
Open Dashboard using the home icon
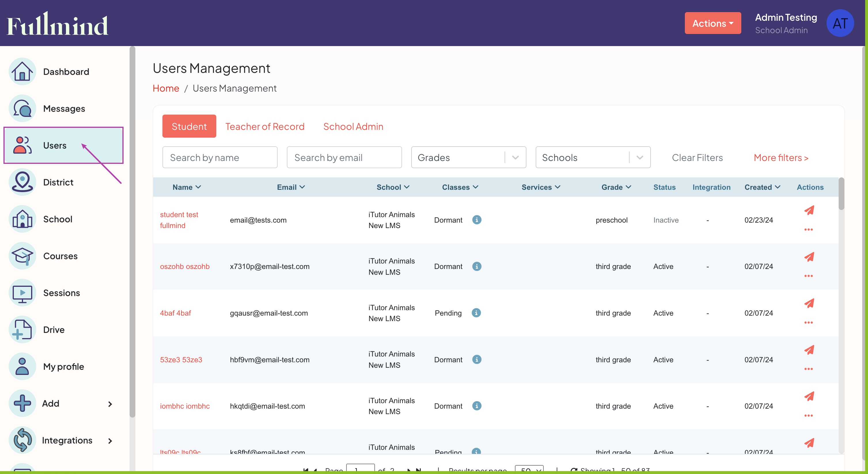(x=22, y=71)
